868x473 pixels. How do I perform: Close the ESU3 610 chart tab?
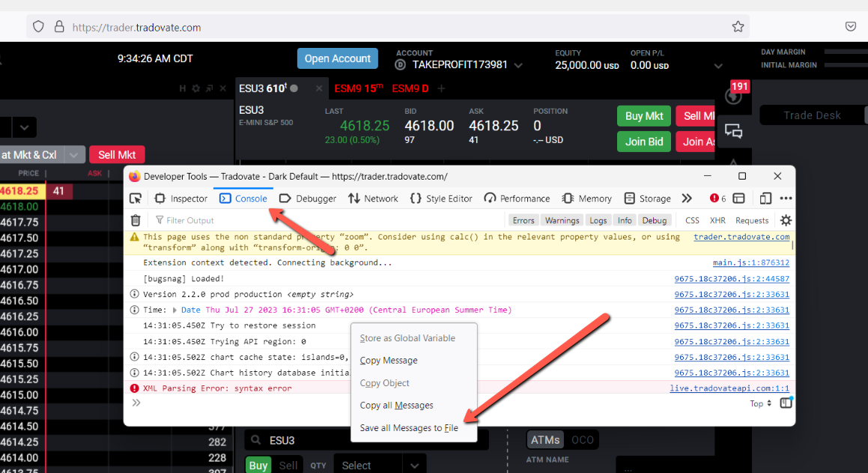pyautogui.click(x=319, y=88)
